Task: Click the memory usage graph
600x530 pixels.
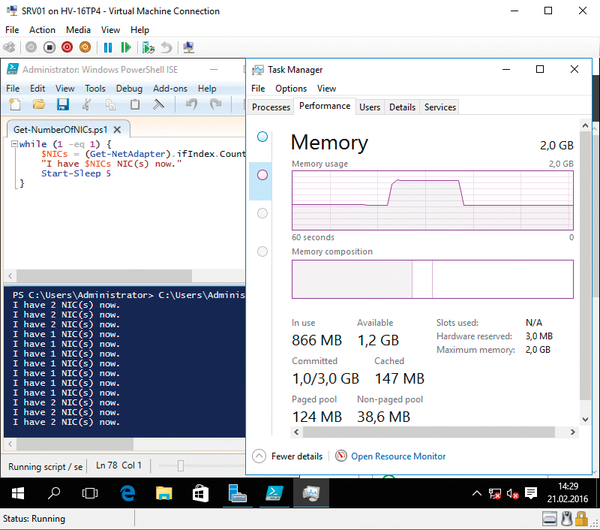Action: (432, 200)
